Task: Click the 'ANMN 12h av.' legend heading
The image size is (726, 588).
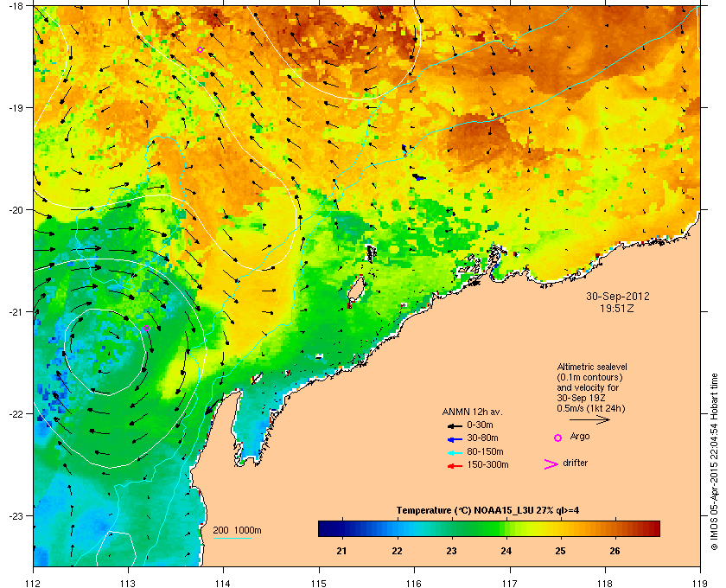Action: [472, 412]
